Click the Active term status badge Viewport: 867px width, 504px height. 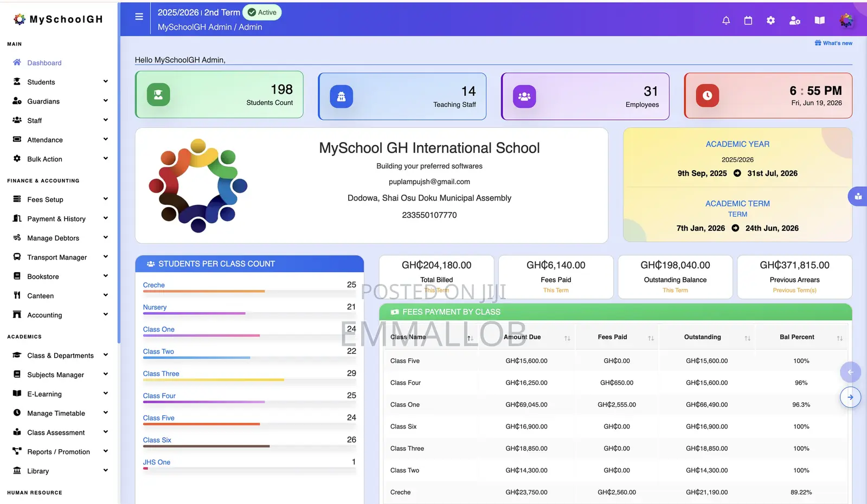tap(262, 12)
